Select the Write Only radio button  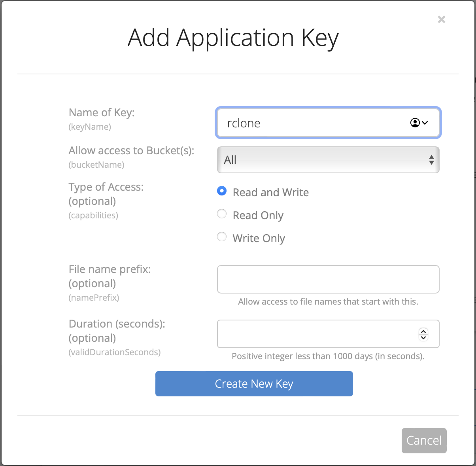click(x=222, y=237)
